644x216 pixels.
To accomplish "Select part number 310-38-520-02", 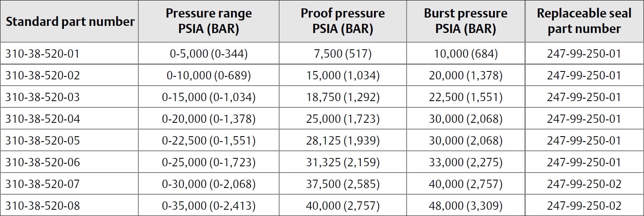I will point(42,75).
